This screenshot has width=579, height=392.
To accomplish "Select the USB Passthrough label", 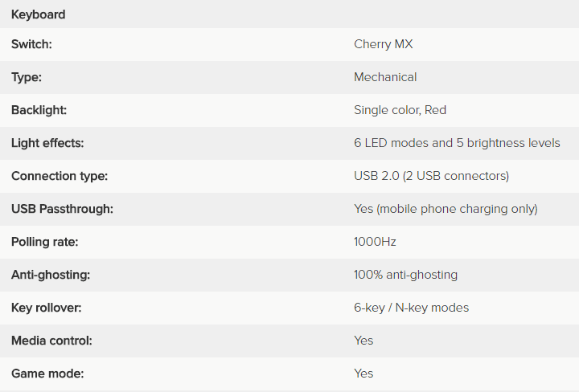I will point(62,209).
